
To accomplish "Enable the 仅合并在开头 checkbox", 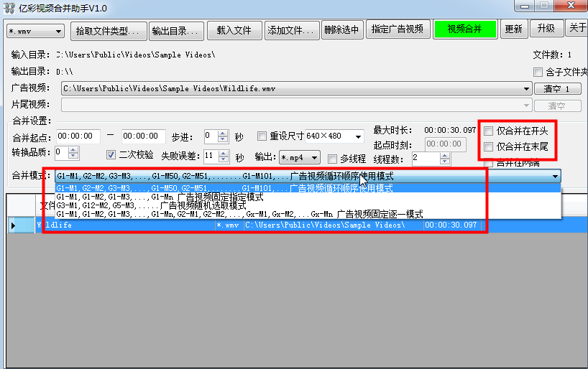I will pyautogui.click(x=489, y=131).
